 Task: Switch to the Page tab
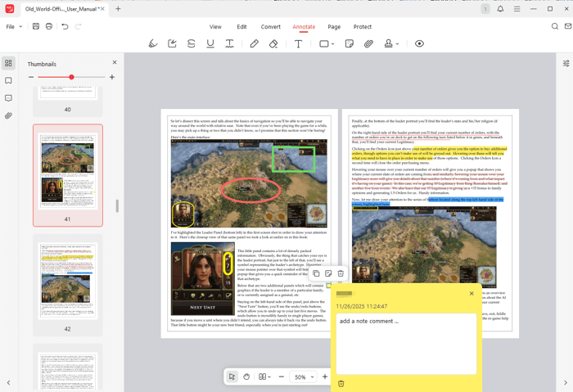(334, 27)
